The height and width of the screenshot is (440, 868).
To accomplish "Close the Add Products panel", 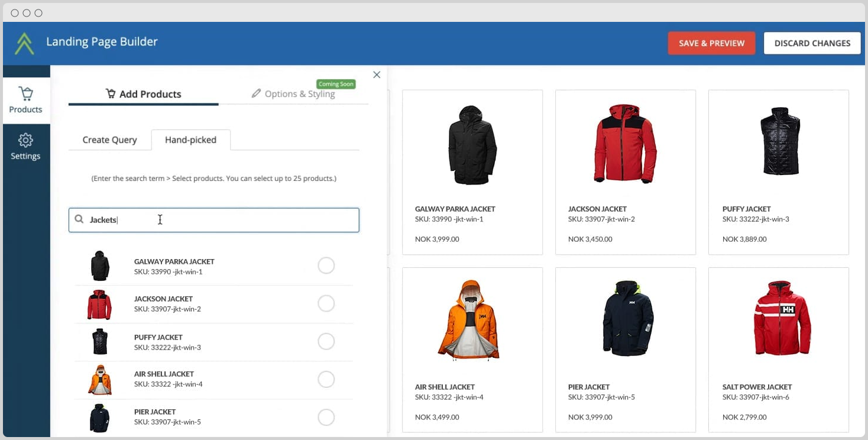I will [377, 75].
